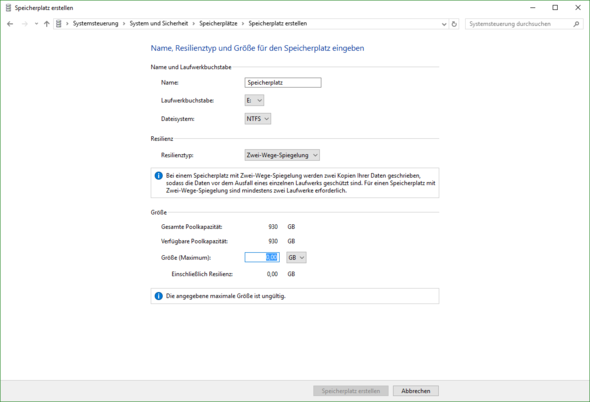This screenshot has width=590, height=402.
Task: Go to Speicherplätze breadcrumb
Action: [x=218, y=23]
